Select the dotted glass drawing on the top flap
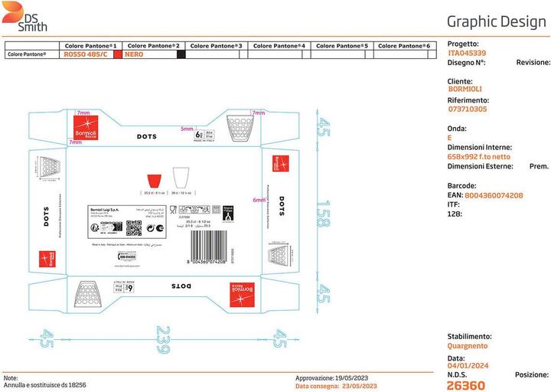This screenshot has width=551, height=392. click(240, 128)
